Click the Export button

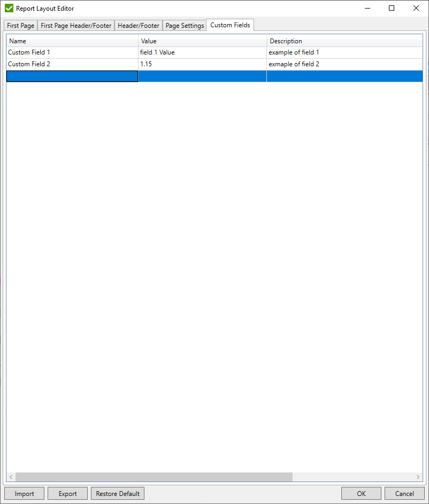67,493
